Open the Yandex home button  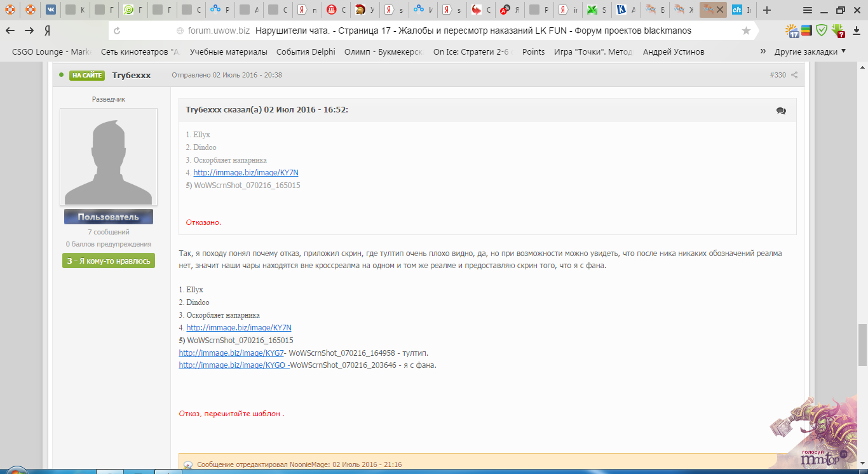pos(47,30)
